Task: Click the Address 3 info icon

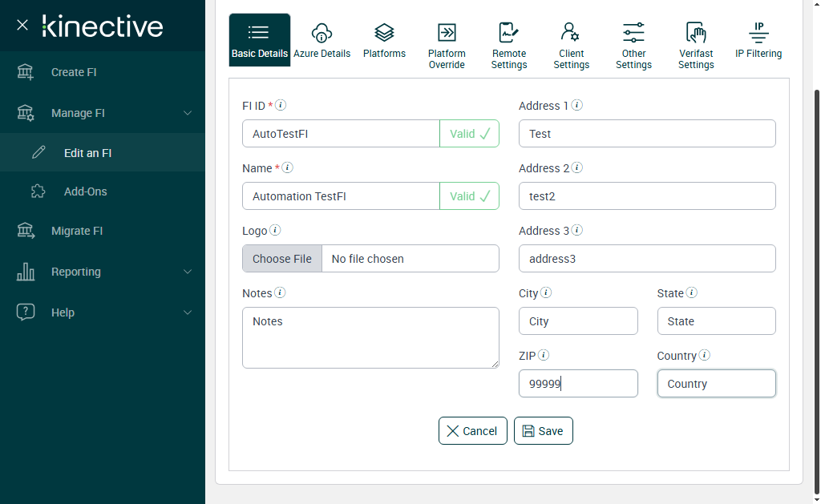Action: pos(577,230)
